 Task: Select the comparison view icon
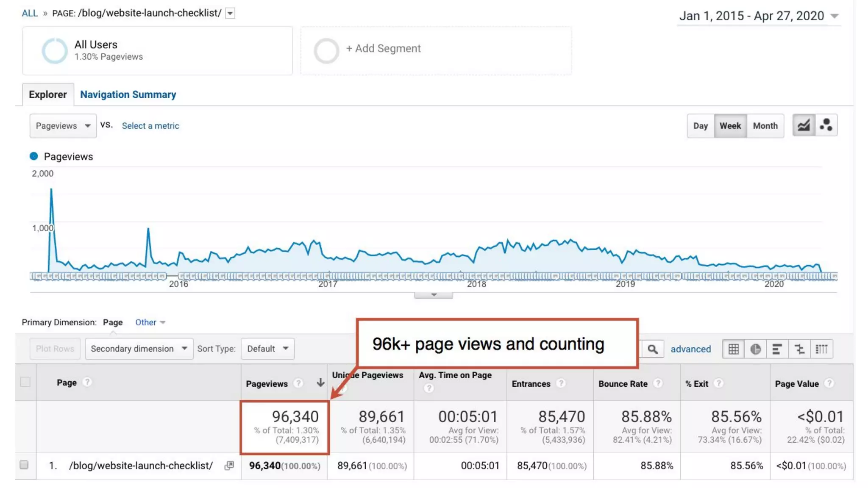pyautogui.click(x=799, y=349)
